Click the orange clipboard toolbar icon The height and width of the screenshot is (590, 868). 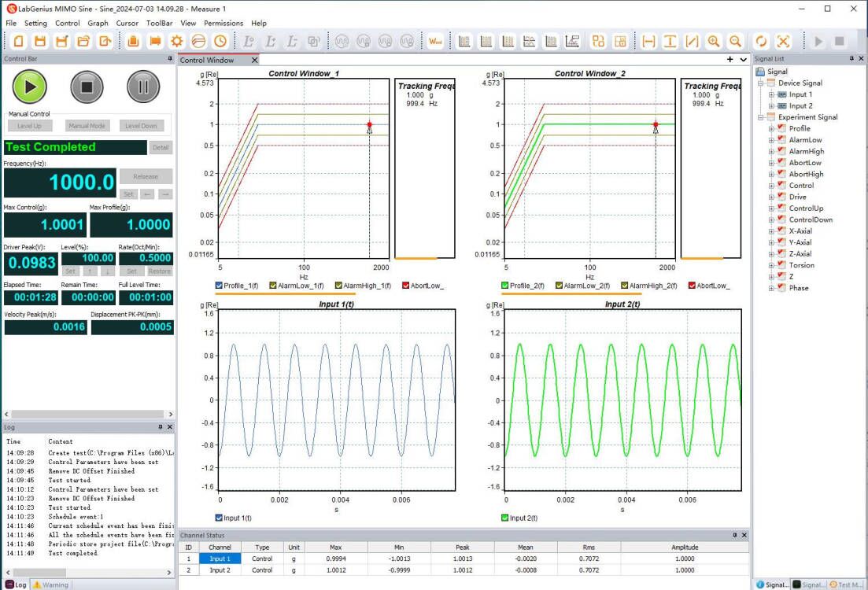[133, 41]
